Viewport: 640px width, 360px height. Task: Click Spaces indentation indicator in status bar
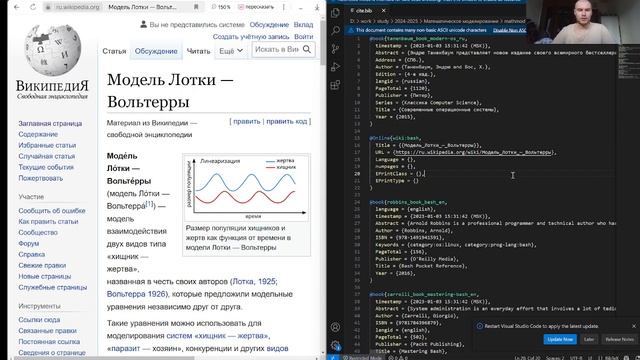(x=555, y=358)
